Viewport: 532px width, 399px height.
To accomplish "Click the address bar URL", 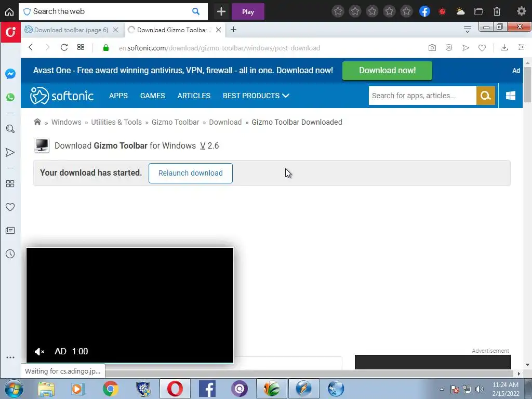I will (219, 48).
